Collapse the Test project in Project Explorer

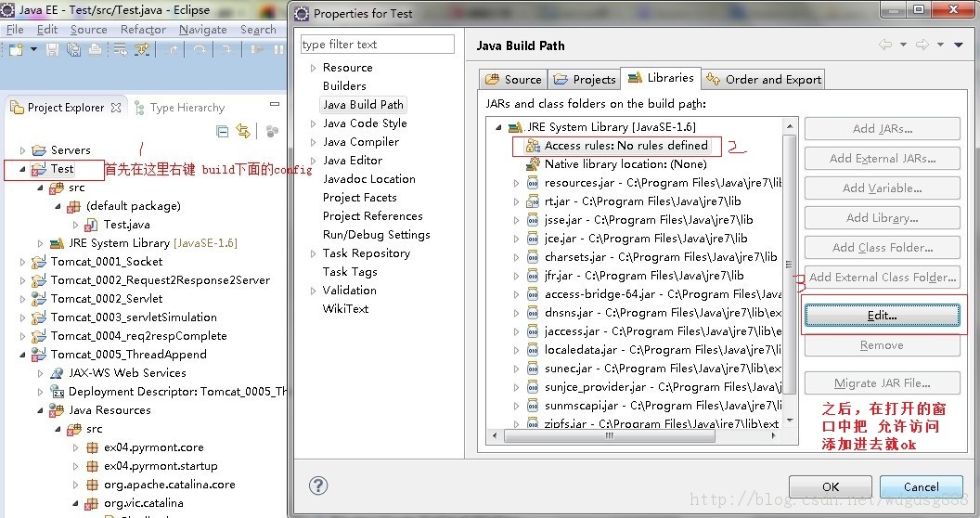(22, 169)
